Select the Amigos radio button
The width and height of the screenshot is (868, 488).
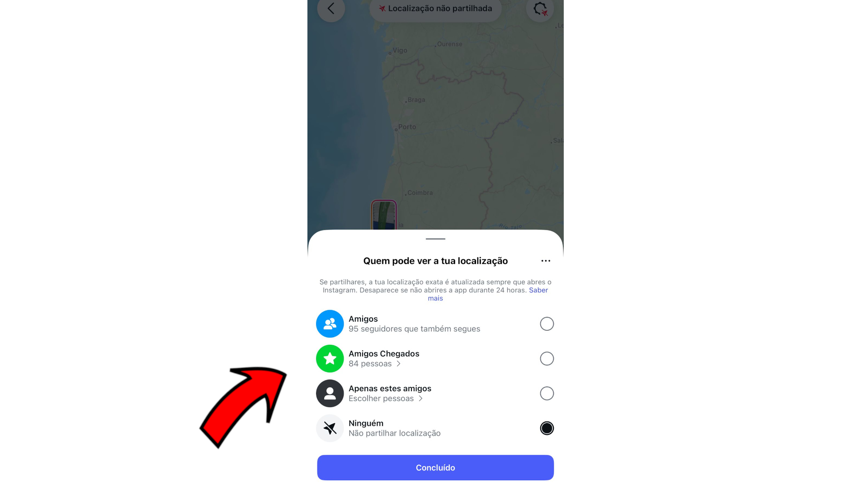[547, 324]
